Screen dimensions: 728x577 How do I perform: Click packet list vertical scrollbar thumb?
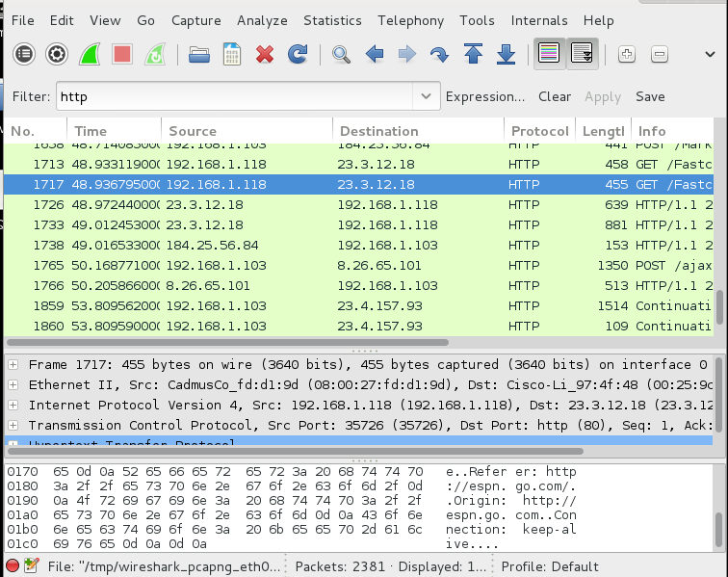click(719, 306)
